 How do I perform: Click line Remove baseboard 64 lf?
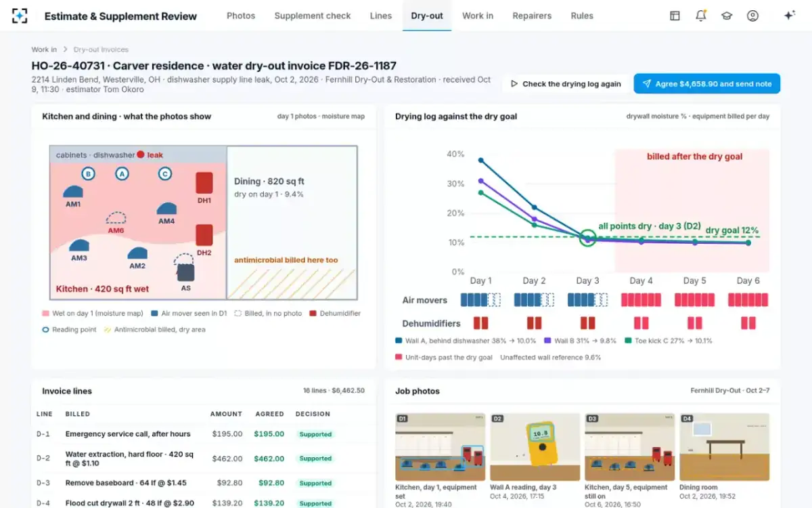127,483
